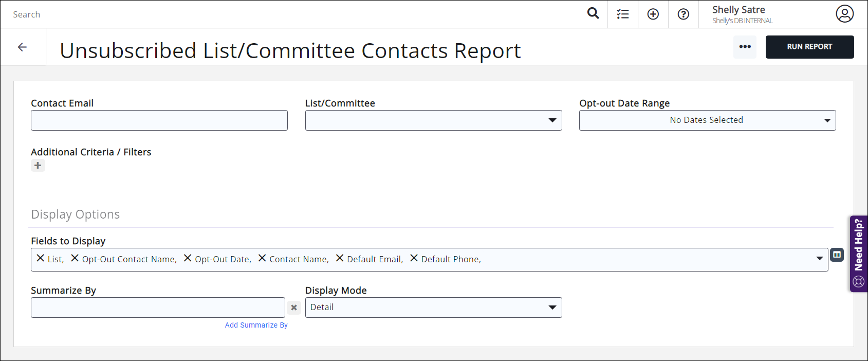
Task: Open the three-dot more options menu
Action: 745,47
